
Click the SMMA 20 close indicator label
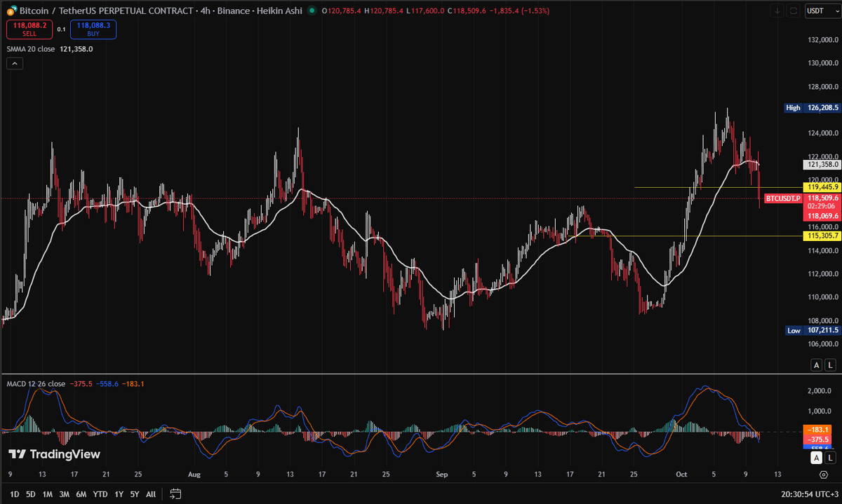29,49
